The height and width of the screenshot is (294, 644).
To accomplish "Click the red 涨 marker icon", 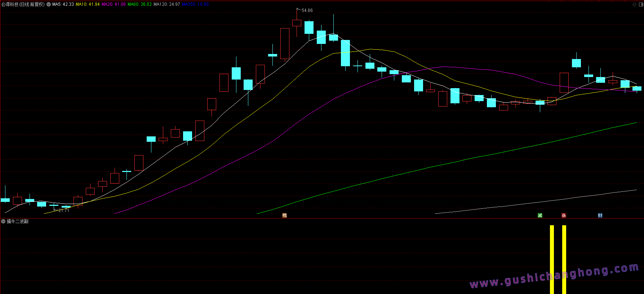I will [564, 216].
